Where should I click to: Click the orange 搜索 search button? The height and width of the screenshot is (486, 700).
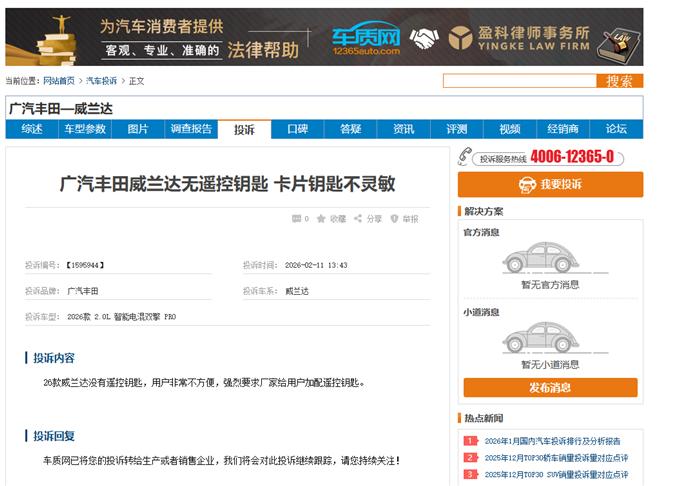619,81
